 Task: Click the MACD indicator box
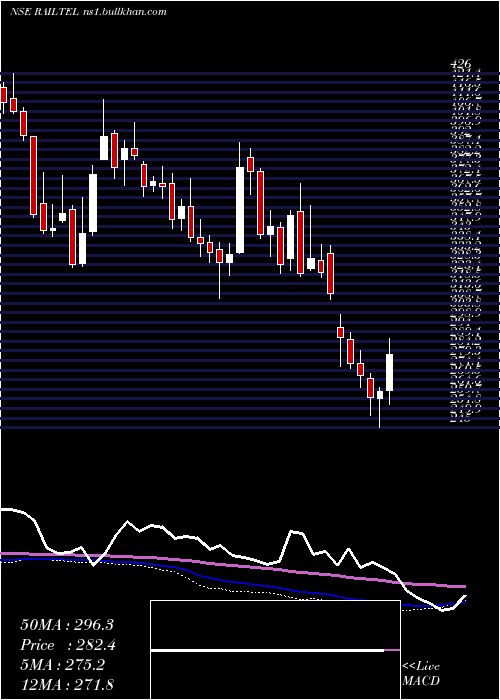point(275,650)
